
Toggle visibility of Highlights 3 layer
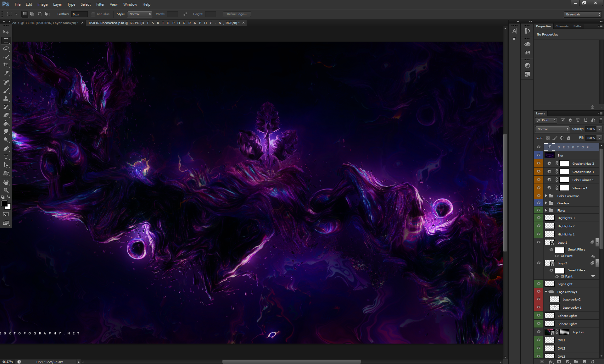click(x=538, y=218)
